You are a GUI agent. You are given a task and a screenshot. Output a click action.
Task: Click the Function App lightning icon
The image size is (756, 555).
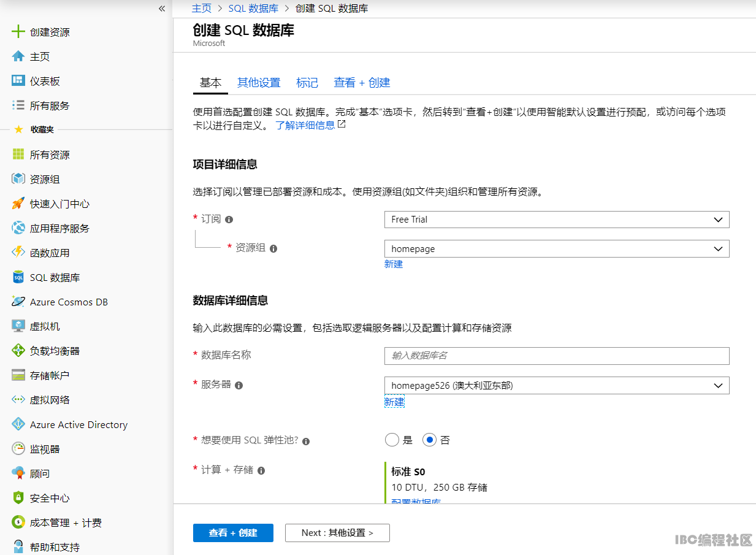click(x=18, y=253)
